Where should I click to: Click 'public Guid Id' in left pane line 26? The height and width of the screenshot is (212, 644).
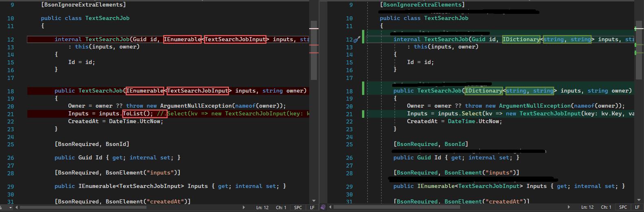coord(79,158)
